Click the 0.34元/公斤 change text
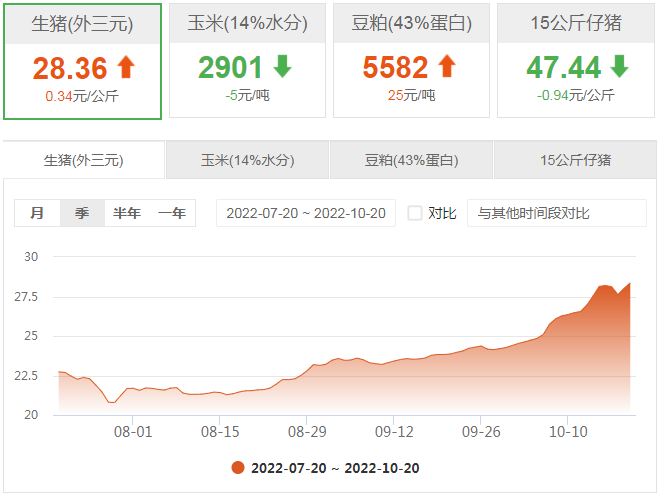The height and width of the screenshot is (496, 659). pos(82,96)
